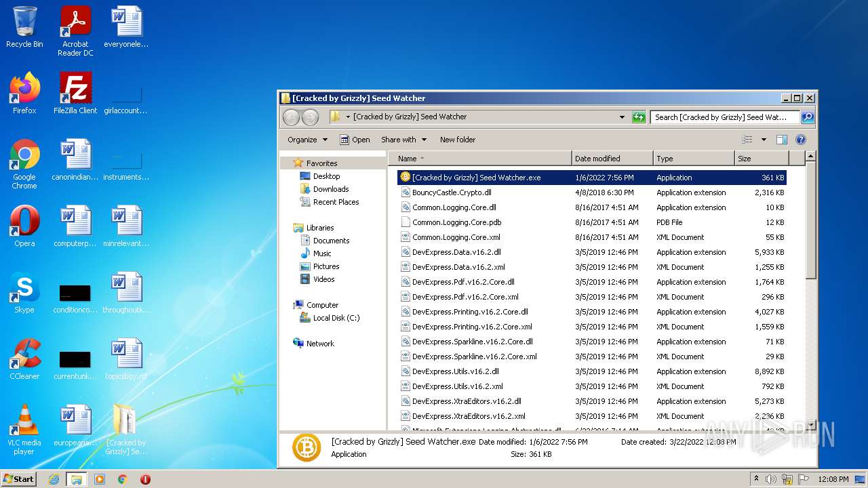Select the canonindian Word document icon
The height and width of the screenshot is (488, 868).
(75, 160)
